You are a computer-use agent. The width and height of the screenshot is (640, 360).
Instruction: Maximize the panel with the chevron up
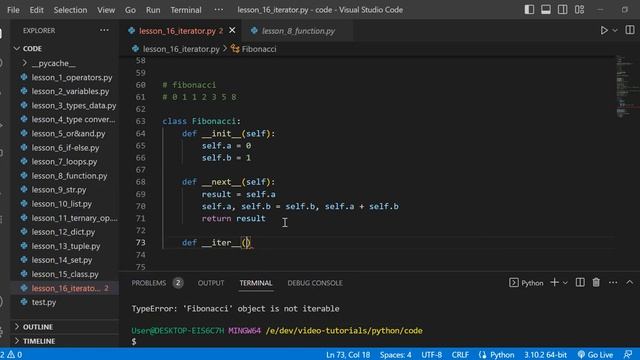click(x=629, y=282)
